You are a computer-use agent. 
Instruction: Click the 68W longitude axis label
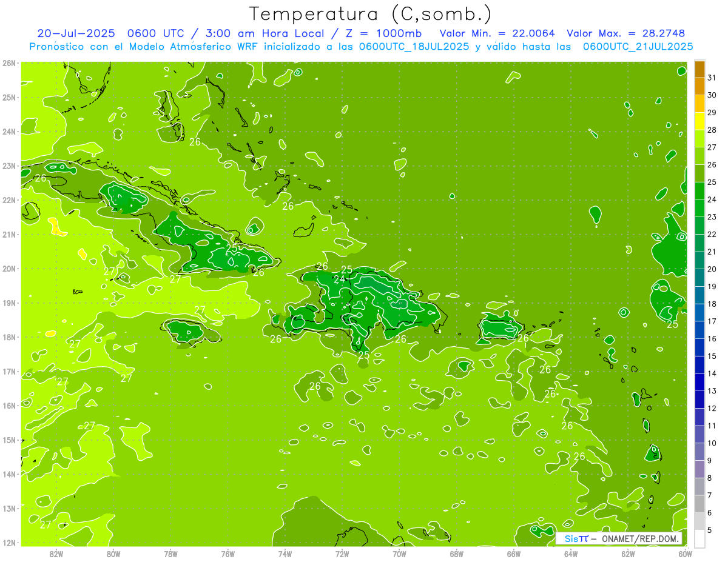(457, 554)
